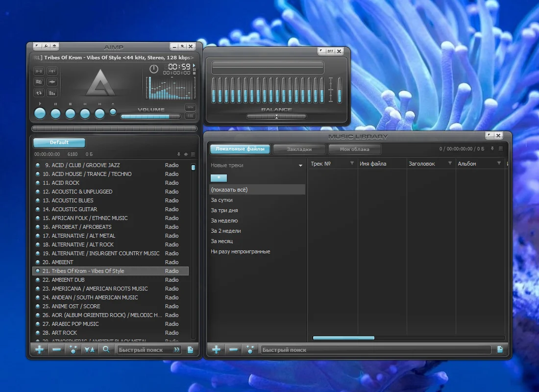Pause playback with the pause button
Screen dimensions: 539x392
(x=55, y=114)
